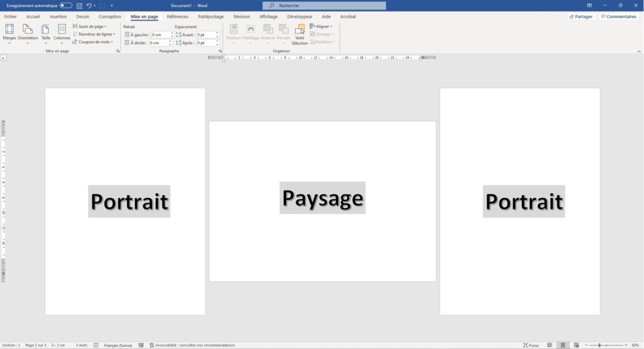This screenshot has width=644, height=349.
Task: Increase À gauche indent with stepper
Action: [172, 33]
